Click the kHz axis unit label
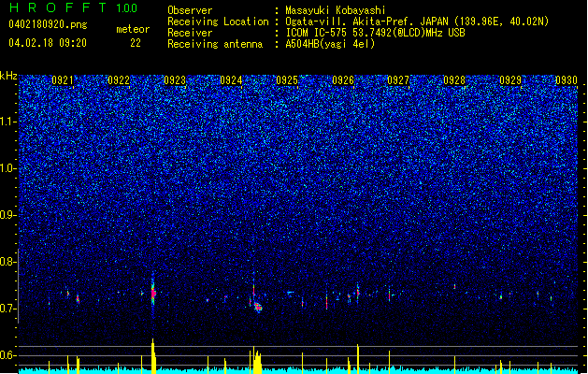Viewport: 588px width, 374px height. pyautogui.click(x=8, y=76)
